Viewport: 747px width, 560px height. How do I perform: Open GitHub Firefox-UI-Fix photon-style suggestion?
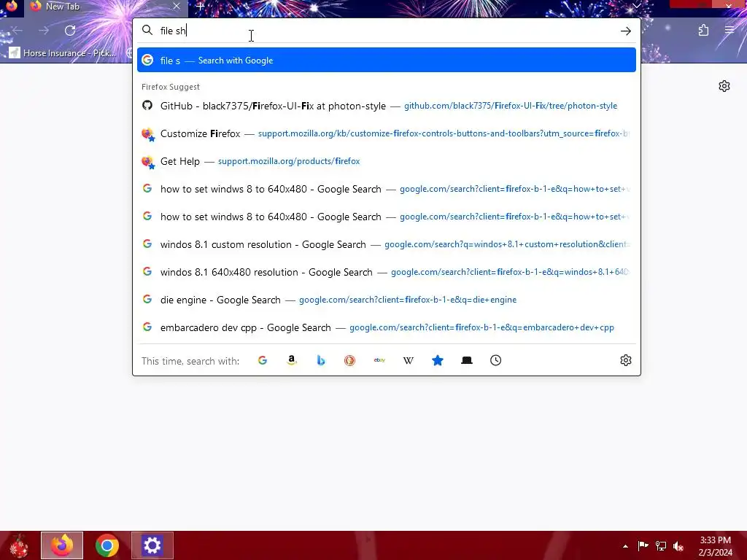coord(387,106)
